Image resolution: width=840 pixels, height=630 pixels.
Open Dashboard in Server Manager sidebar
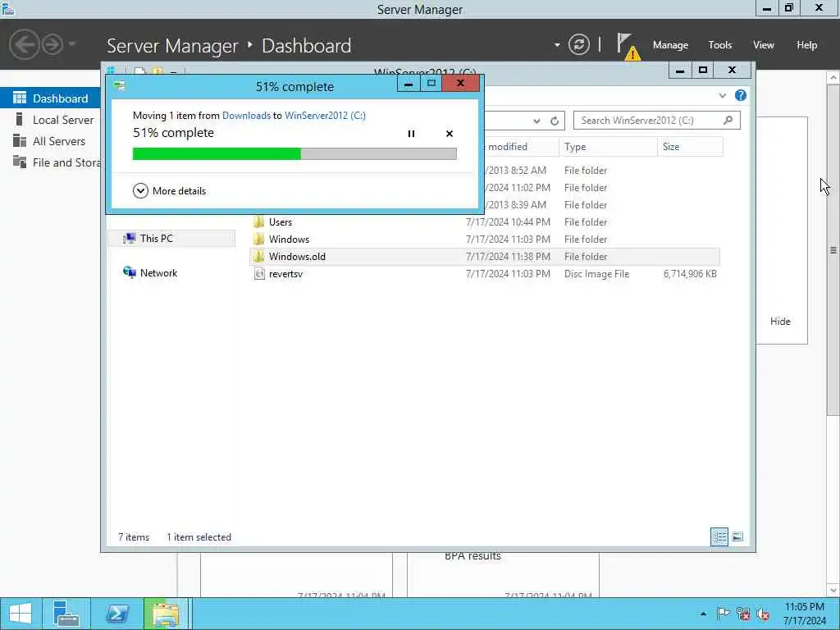click(50, 98)
